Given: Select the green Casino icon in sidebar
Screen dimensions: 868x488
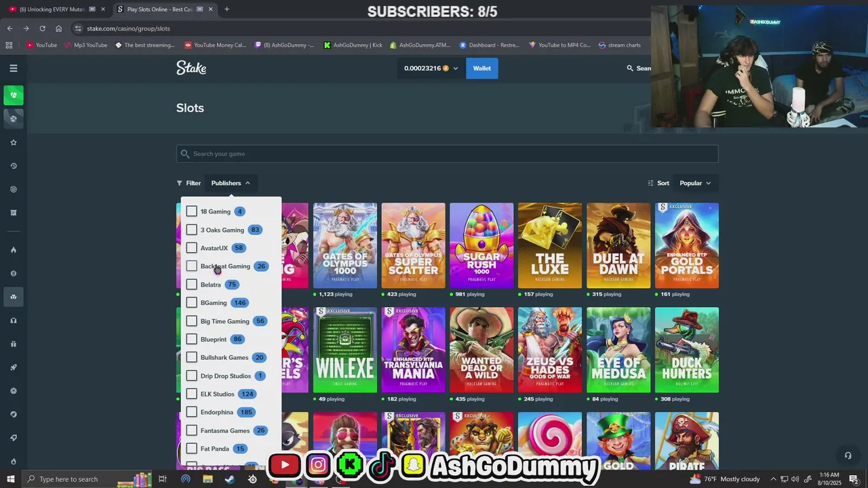Looking at the screenshot, I should coord(14,95).
